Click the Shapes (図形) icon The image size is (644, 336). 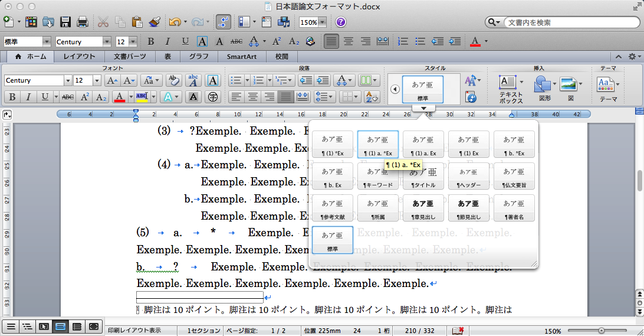tap(542, 84)
